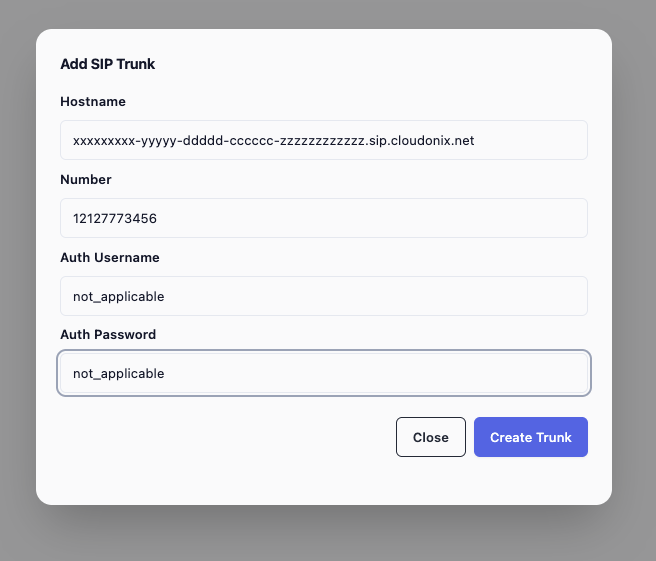The width and height of the screenshot is (656, 561).
Task: Click the Add SIP Trunk dialog title
Action: coord(108,64)
